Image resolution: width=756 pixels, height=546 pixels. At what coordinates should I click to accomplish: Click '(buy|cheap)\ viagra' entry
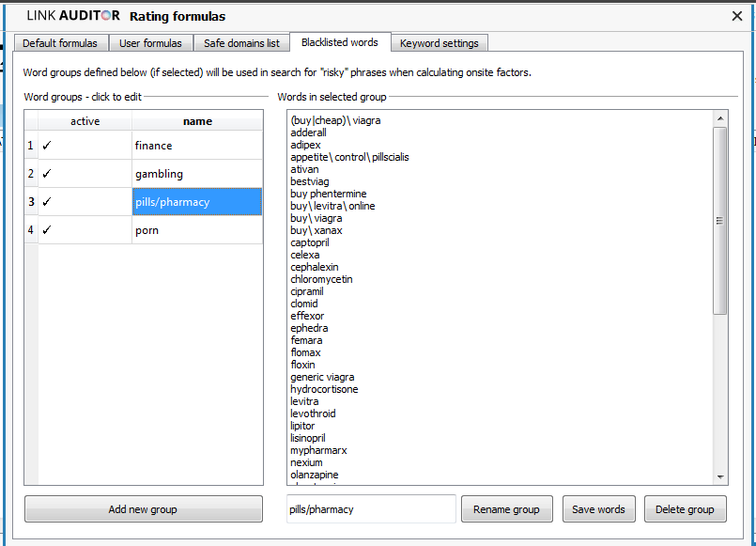[335, 120]
